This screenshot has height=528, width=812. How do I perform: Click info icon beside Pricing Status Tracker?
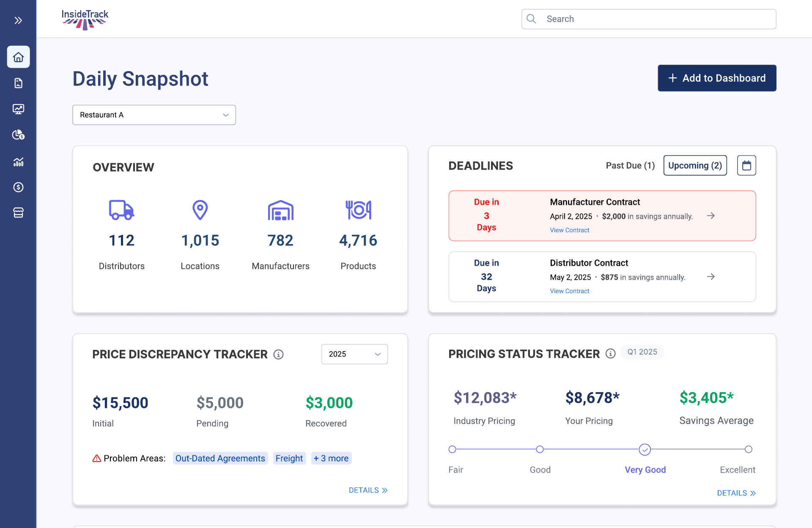(610, 354)
